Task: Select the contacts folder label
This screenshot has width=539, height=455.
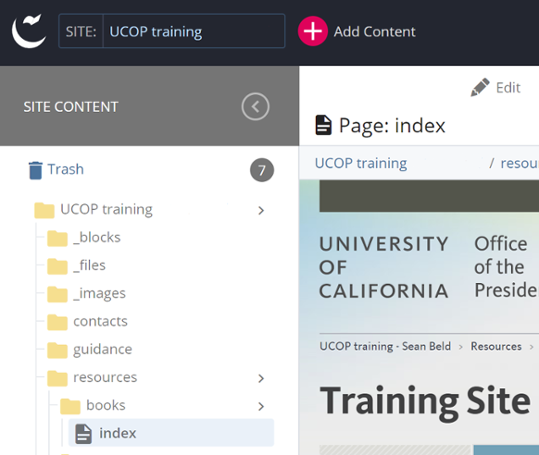Action: point(100,321)
